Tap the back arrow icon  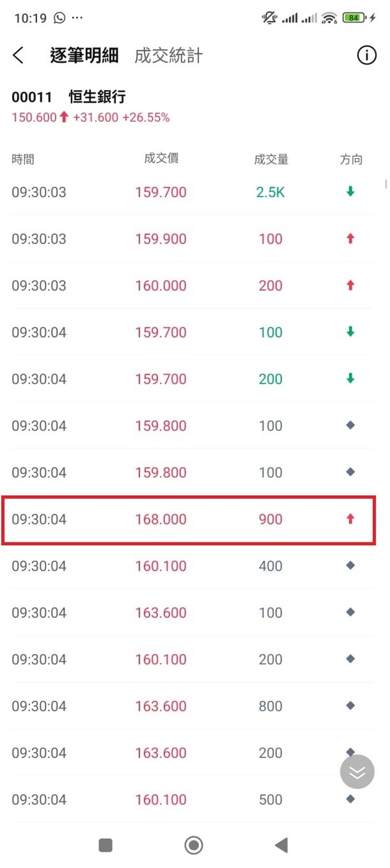(x=18, y=56)
